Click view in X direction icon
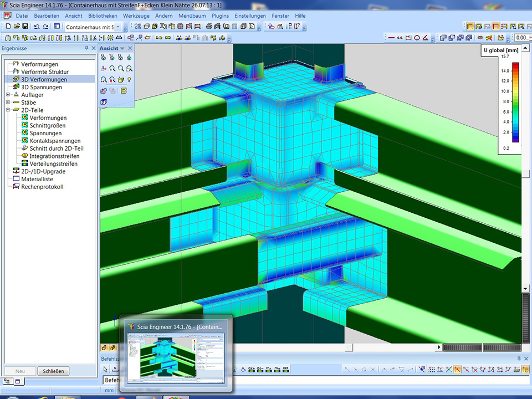Image resolution: width=532 pixels, height=399 pixels. 104,58
